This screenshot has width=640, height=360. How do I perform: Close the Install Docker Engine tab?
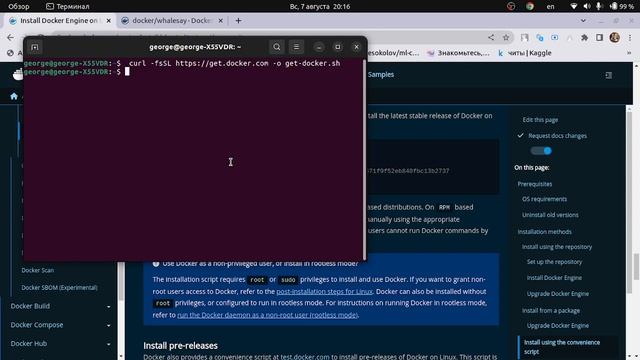click(109, 20)
